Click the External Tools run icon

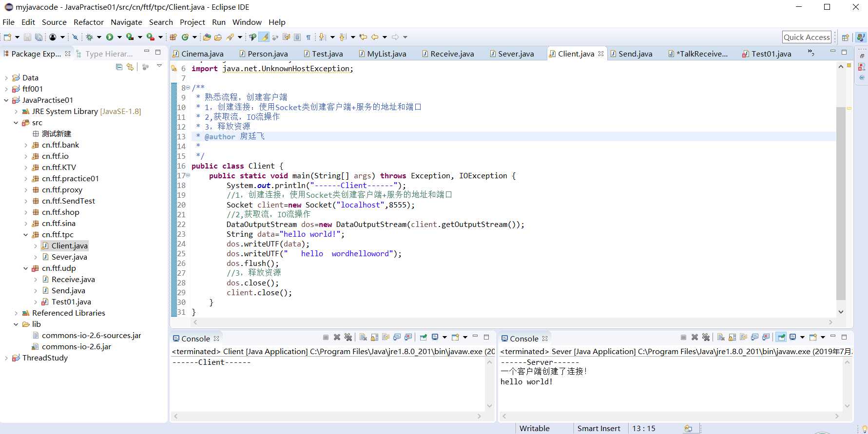150,37
